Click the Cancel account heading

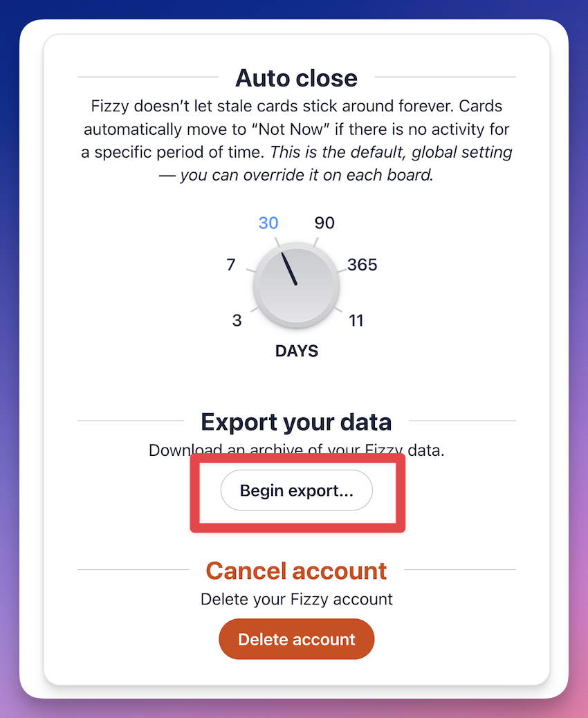tap(296, 571)
